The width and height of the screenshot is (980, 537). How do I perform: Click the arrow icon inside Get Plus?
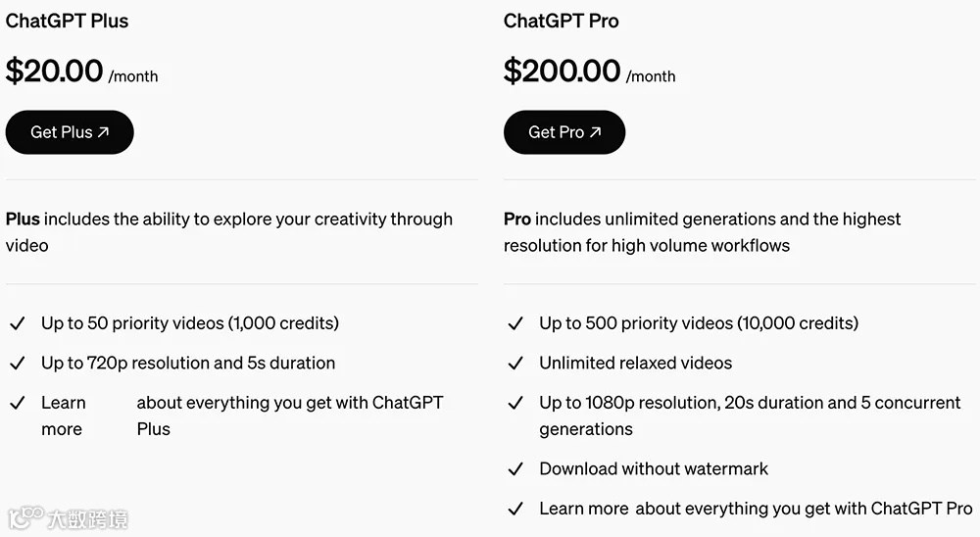[104, 132]
